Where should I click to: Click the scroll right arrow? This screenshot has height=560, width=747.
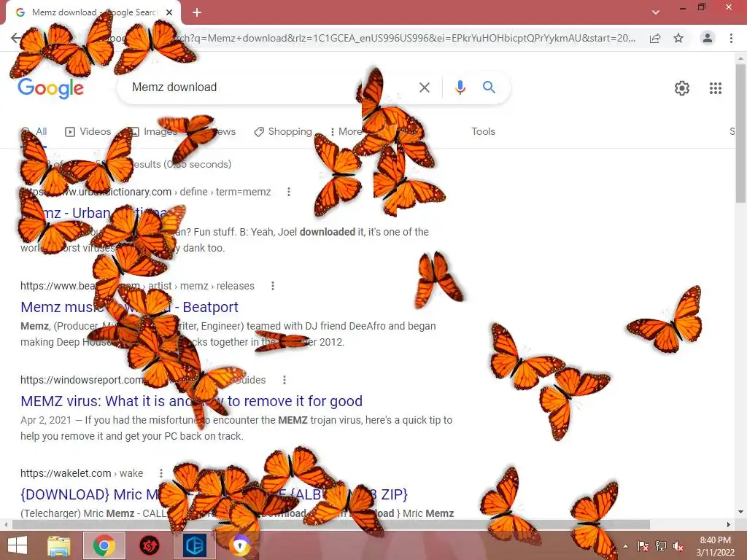pyautogui.click(x=729, y=524)
